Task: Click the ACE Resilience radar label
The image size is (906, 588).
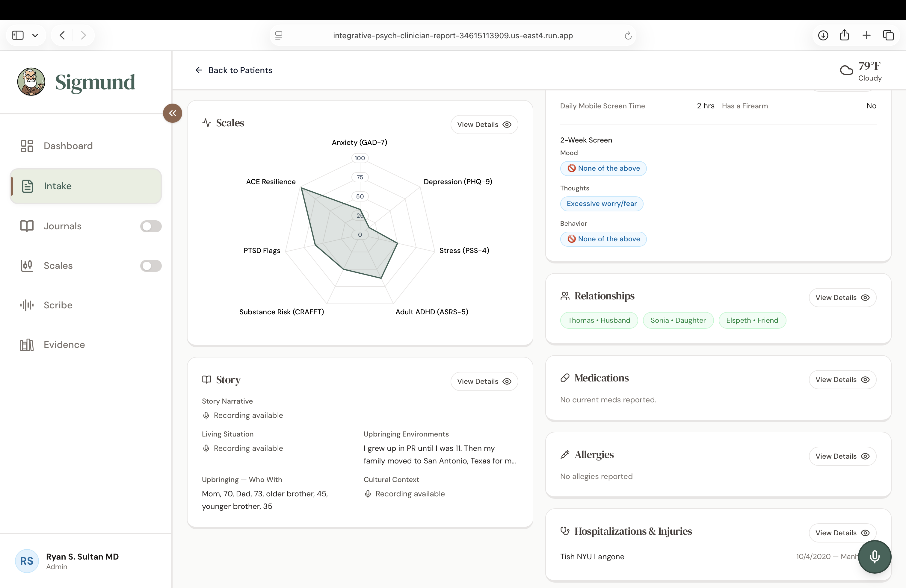Action: (271, 181)
